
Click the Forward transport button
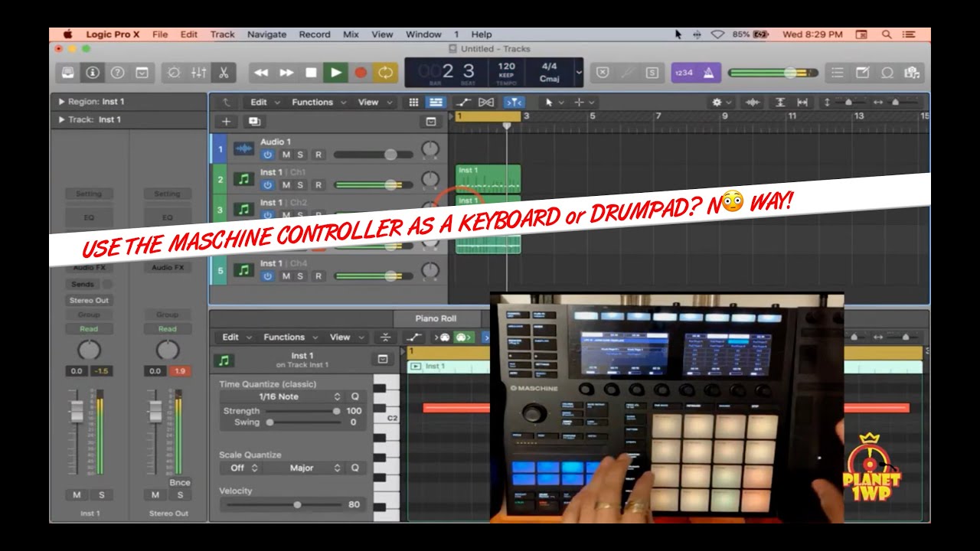click(x=286, y=73)
